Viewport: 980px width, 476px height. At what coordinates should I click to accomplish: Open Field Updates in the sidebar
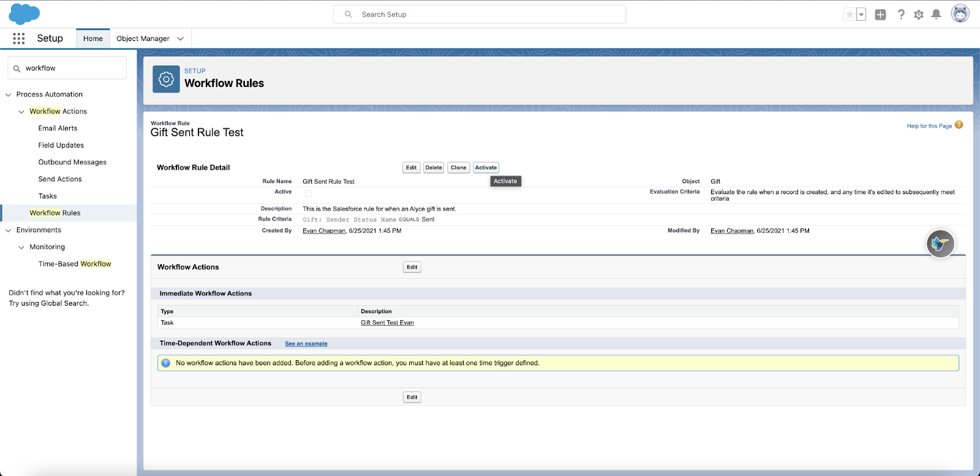61,146
